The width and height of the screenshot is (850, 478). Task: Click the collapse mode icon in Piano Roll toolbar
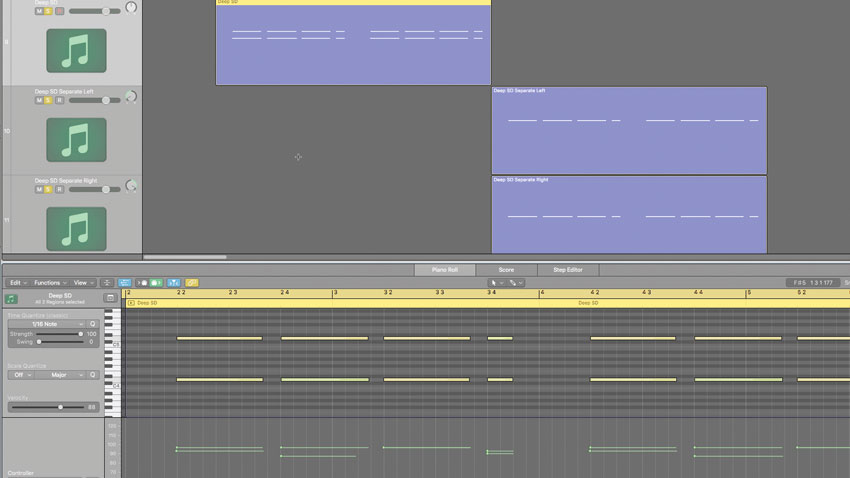pos(107,282)
